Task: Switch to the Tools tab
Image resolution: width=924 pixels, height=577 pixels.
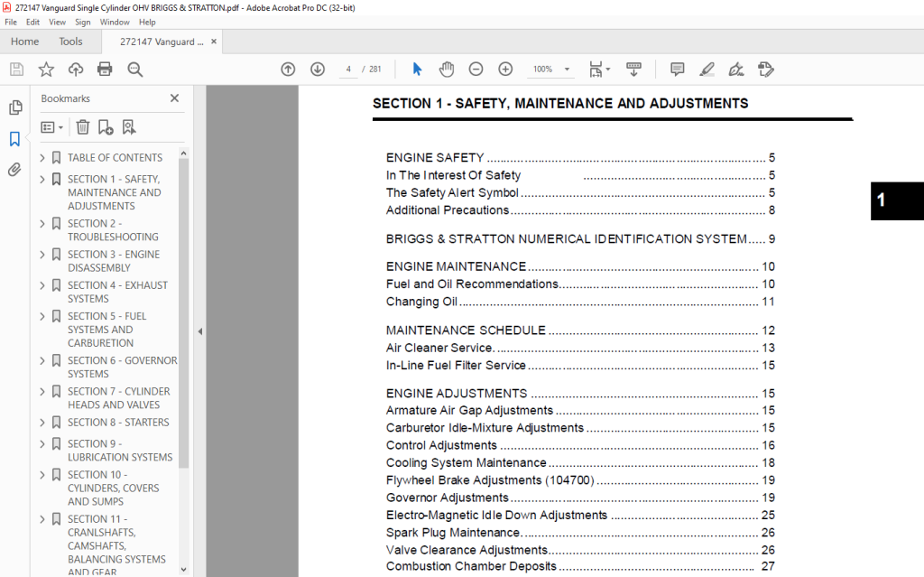Action: pyautogui.click(x=70, y=42)
